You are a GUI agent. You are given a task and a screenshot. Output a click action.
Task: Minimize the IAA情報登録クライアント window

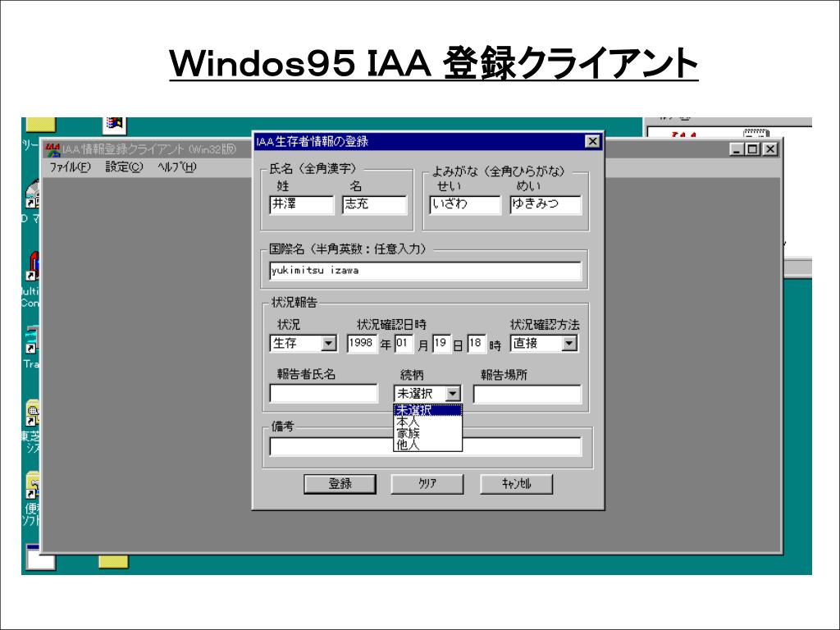pyautogui.click(x=737, y=149)
